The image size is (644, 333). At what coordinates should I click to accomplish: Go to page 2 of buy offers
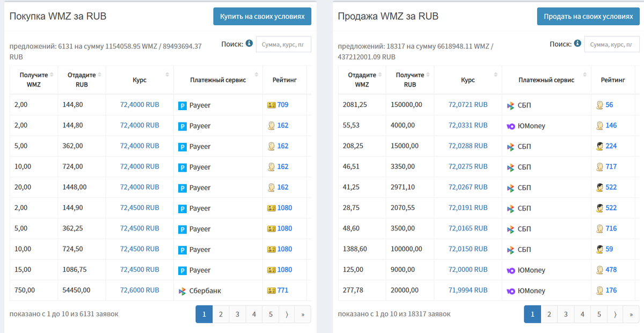pyautogui.click(x=221, y=314)
